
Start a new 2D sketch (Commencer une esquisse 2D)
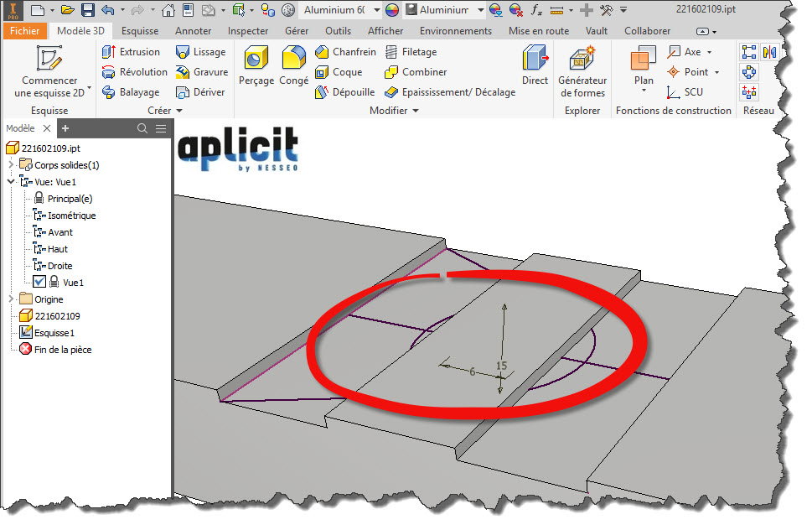coord(49,71)
